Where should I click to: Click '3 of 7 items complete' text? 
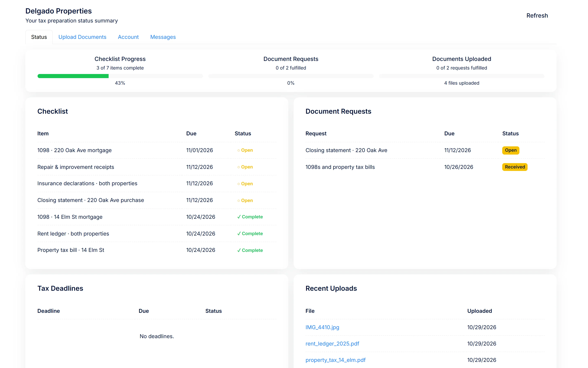120,68
